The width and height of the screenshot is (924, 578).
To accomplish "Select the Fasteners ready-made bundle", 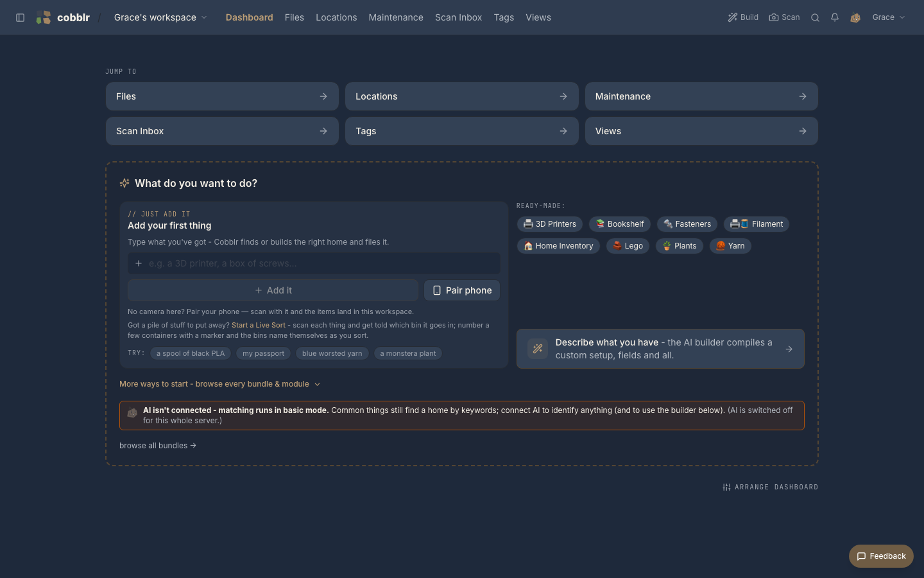I will [x=687, y=224].
